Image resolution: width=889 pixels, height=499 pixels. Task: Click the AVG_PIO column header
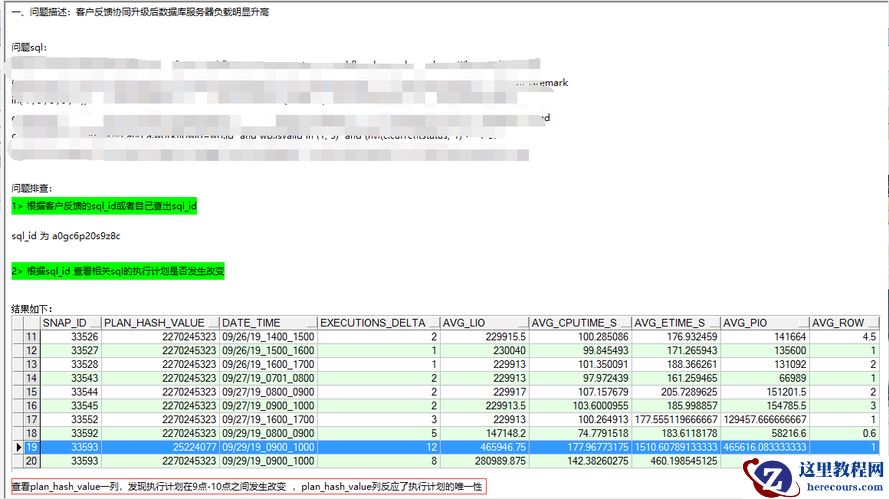[x=764, y=323]
